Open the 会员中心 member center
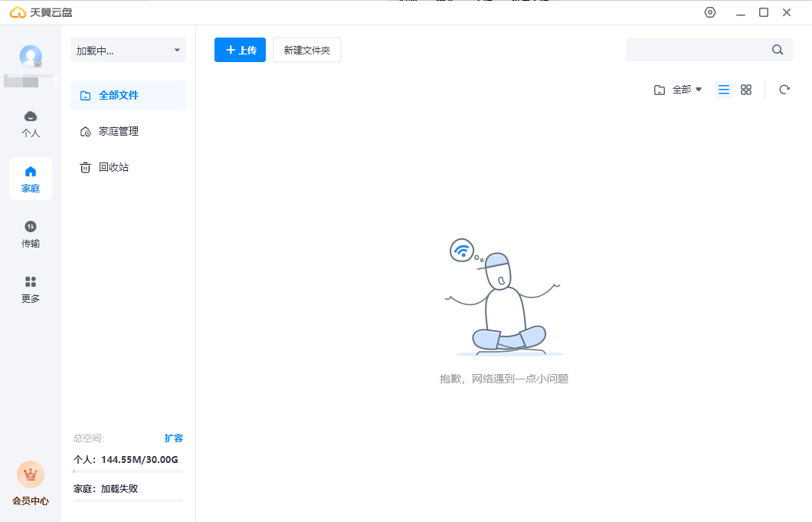 pyautogui.click(x=31, y=484)
